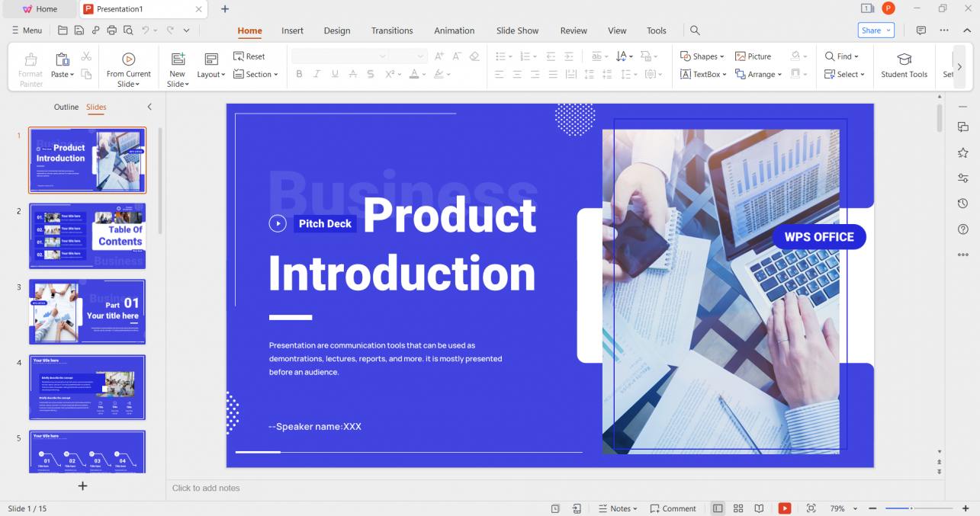Viewport: 980px width, 516px height.
Task: Open the Shapes gallery
Action: 701,56
